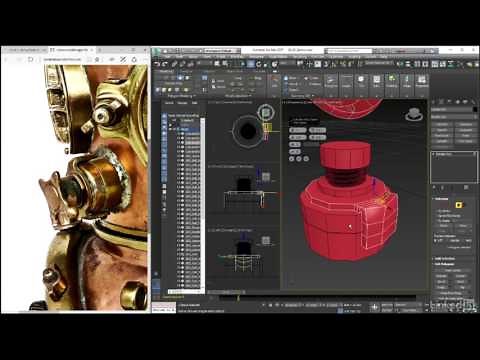Refresh the page in the browser window
This screenshot has width=480, height=360.
pyautogui.click(x=30, y=59)
